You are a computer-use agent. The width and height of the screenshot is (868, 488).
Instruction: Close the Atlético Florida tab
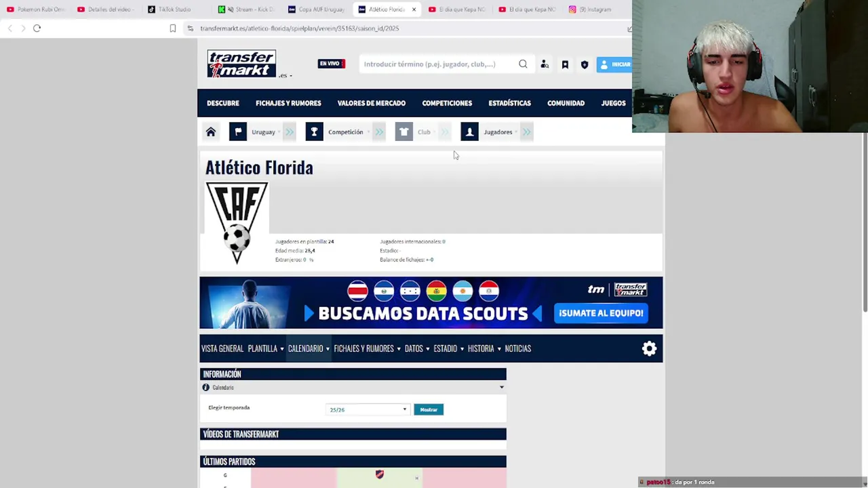(414, 9)
